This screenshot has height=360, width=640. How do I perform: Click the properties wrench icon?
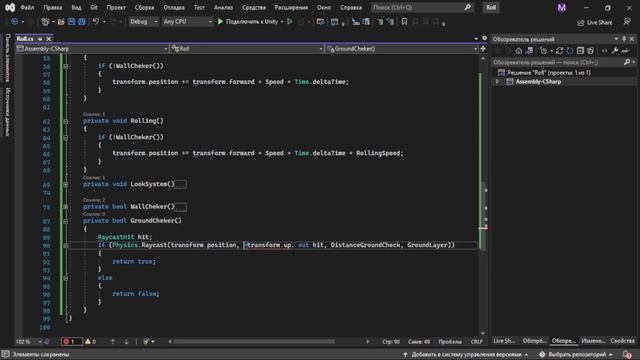615,51
